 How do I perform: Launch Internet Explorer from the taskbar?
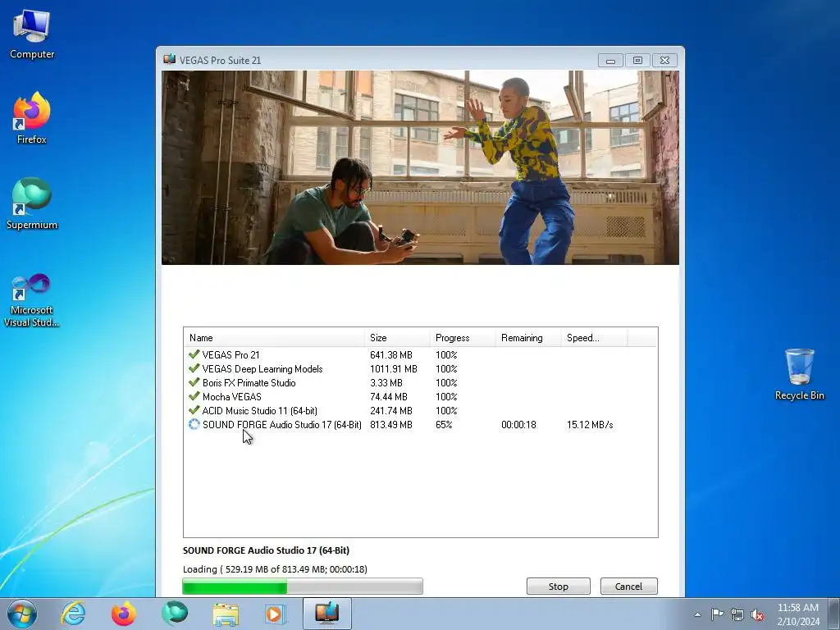pyautogui.click(x=73, y=614)
